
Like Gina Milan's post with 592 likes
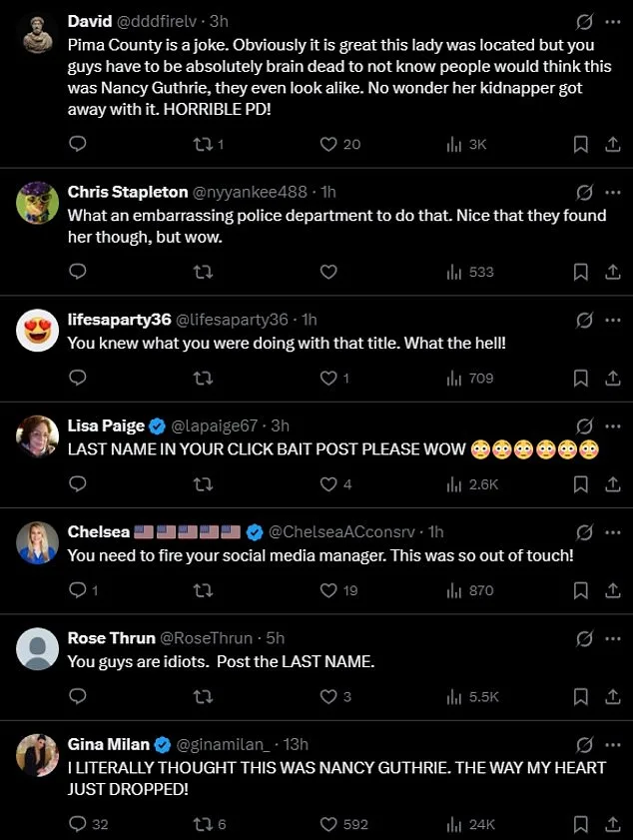tap(327, 824)
